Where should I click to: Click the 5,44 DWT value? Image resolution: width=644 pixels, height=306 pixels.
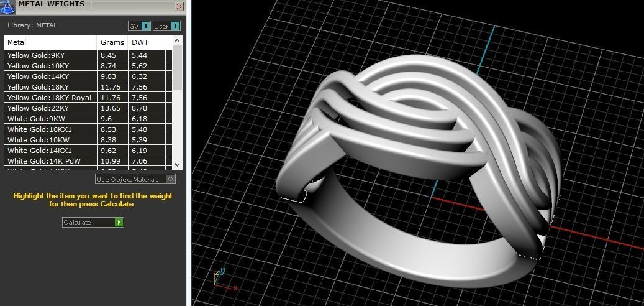click(x=139, y=55)
